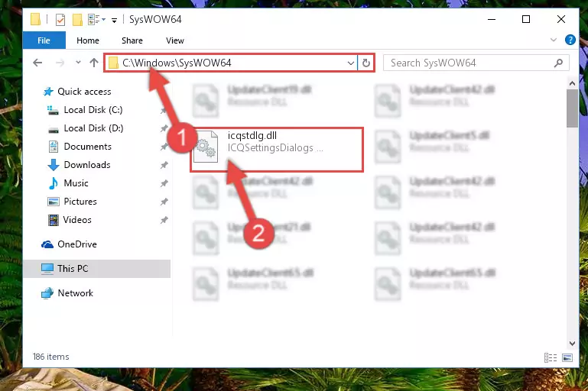Screen dimensions: 588x391
Task: Click the search magnifier icon
Action: pyautogui.click(x=558, y=63)
